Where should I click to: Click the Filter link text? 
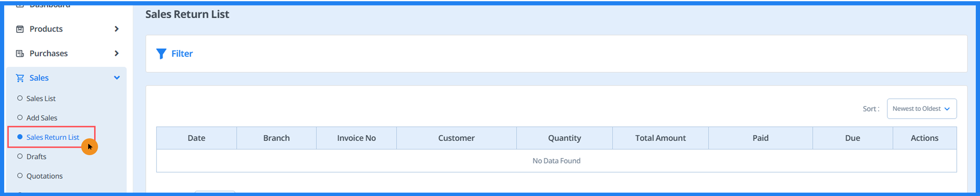coord(182,54)
